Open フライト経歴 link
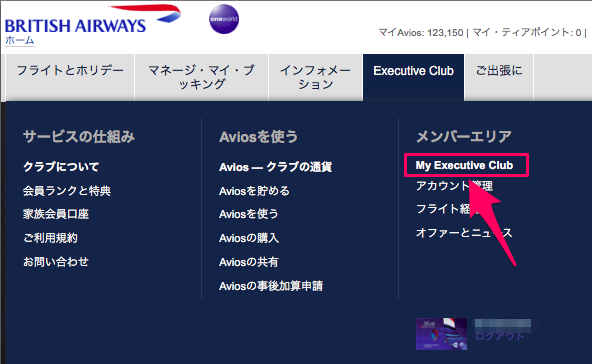The image size is (592, 364). pos(448,209)
